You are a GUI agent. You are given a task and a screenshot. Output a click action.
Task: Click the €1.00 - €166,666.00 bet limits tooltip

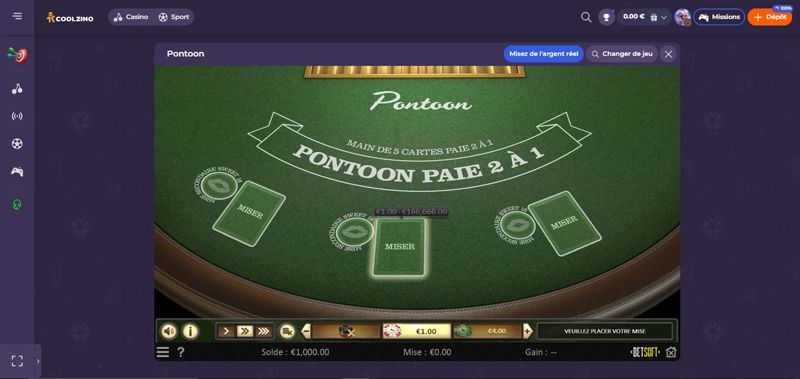411,212
